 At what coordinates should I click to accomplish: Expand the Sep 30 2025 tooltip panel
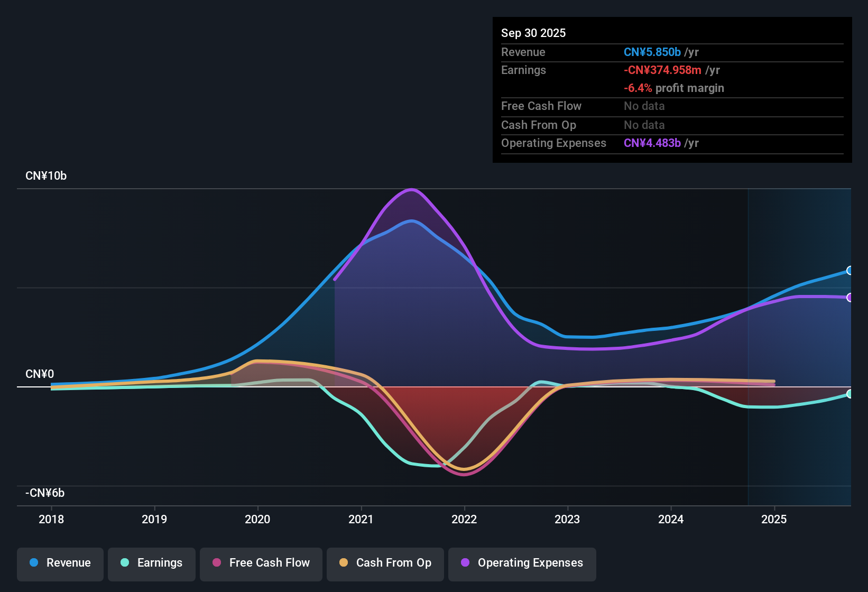click(x=533, y=33)
